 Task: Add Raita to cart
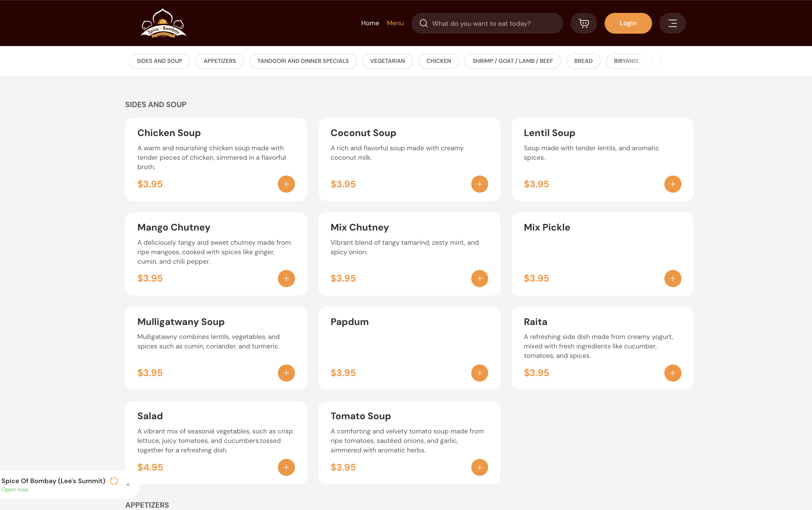(672, 373)
